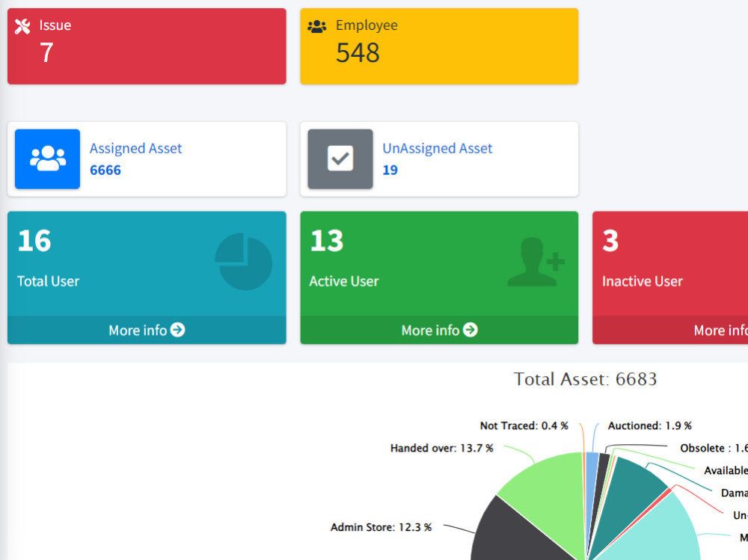Click the pie chart icon in Total User card
The height and width of the screenshot is (560, 748).
243,262
